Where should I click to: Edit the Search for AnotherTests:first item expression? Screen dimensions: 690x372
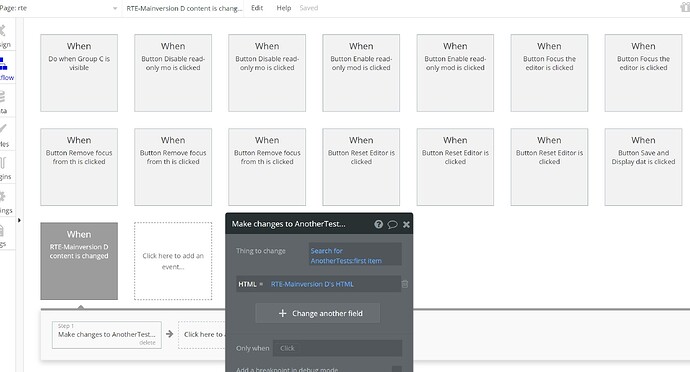pyautogui.click(x=355, y=255)
